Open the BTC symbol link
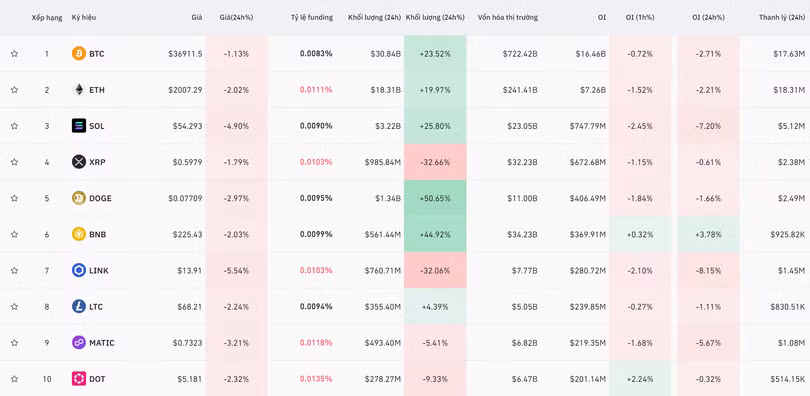The image size is (810, 396). coord(97,54)
